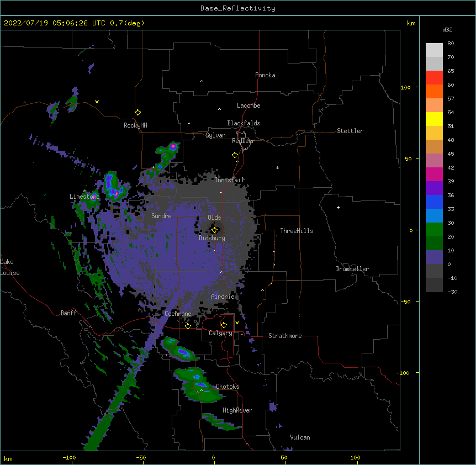Click the Ponoka city label
This screenshot has width=476, height=465.
pos(265,75)
